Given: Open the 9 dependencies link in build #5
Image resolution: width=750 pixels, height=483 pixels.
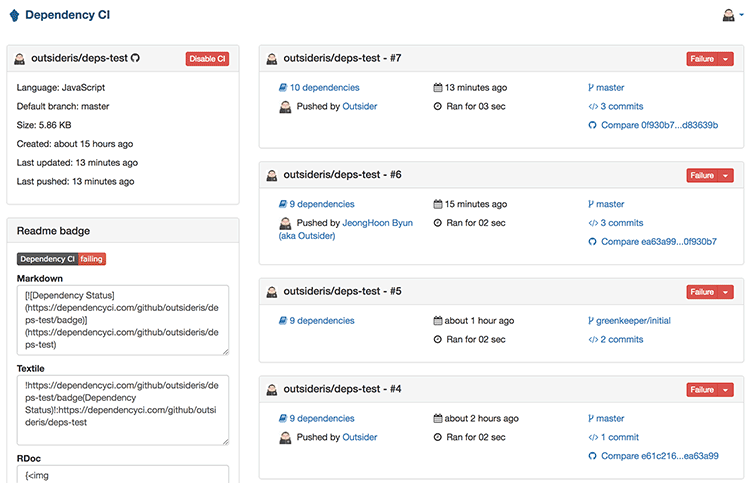Looking at the screenshot, I should pyautogui.click(x=322, y=321).
